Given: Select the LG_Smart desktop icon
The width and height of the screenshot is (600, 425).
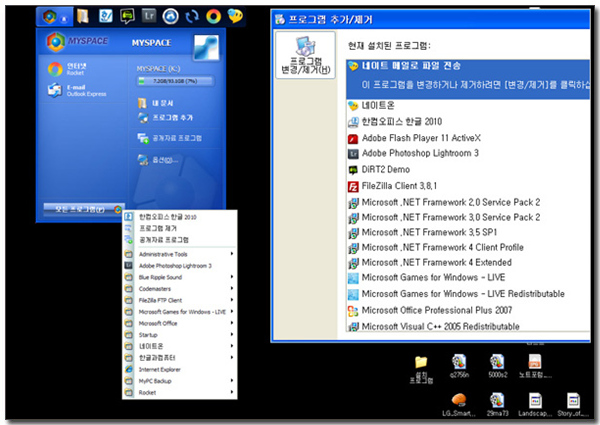Looking at the screenshot, I should 459,405.
